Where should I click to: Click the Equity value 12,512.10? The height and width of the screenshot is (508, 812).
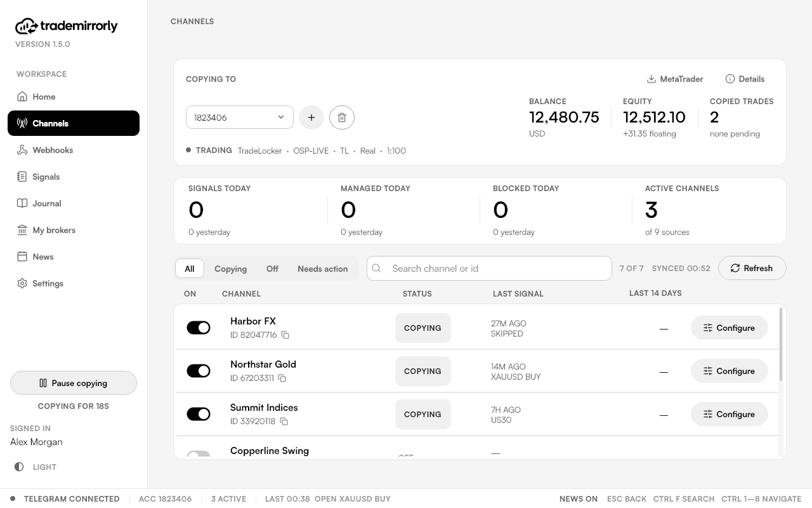pyautogui.click(x=654, y=117)
